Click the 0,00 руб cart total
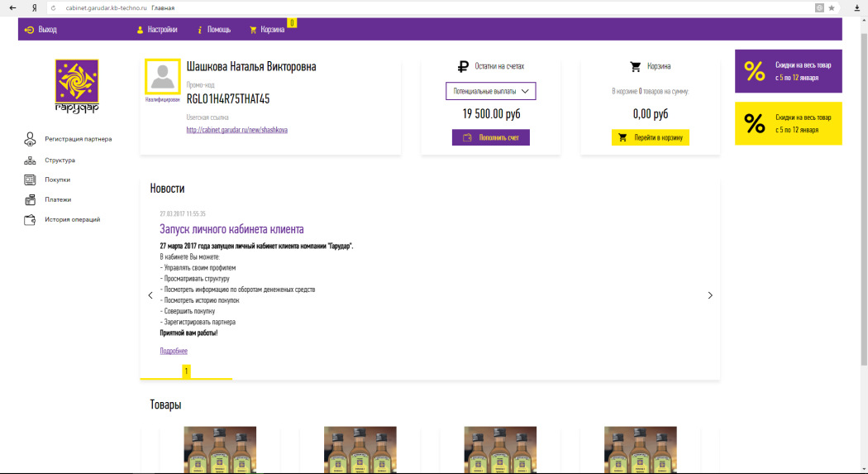Viewport: 868px width, 474px height. coord(651,113)
